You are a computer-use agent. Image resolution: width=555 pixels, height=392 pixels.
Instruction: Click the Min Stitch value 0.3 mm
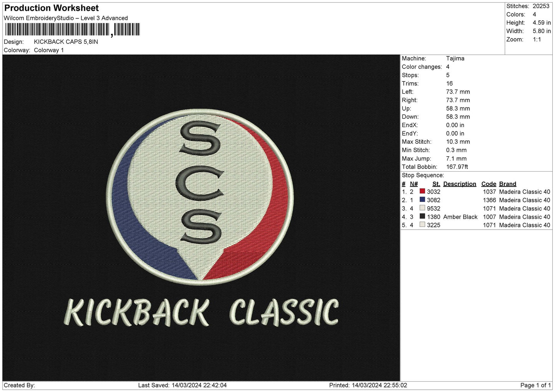[456, 150]
